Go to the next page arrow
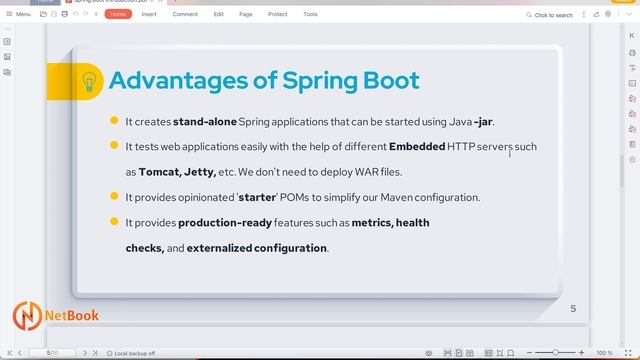The image size is (640, 360). pyautogui.click(x=85, y=353)
